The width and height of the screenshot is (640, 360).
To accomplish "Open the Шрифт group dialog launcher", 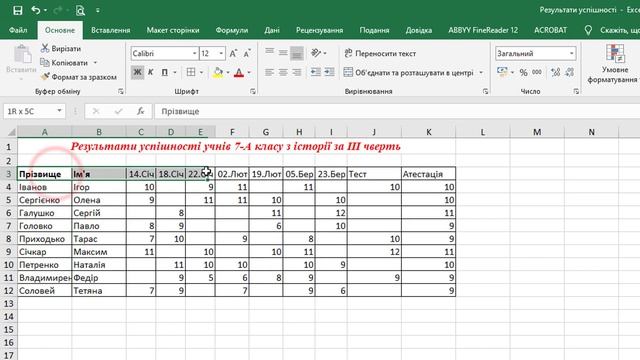I will [253, 91].
